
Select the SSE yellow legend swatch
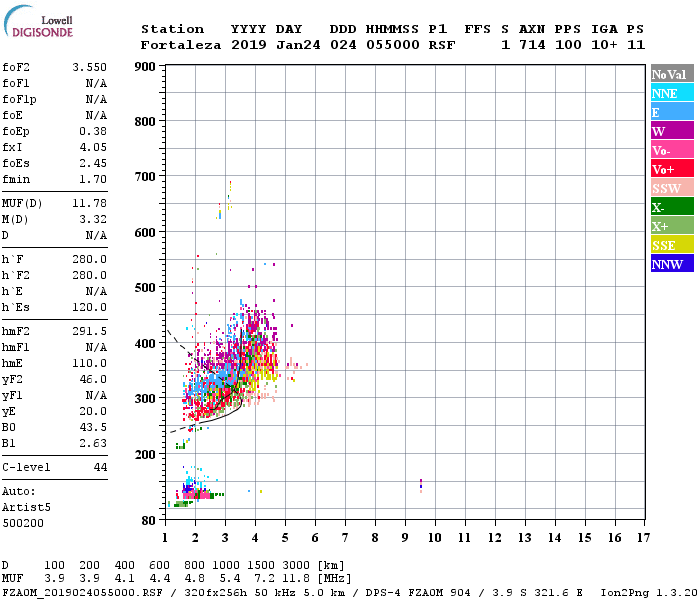click(x=672, y=245)
